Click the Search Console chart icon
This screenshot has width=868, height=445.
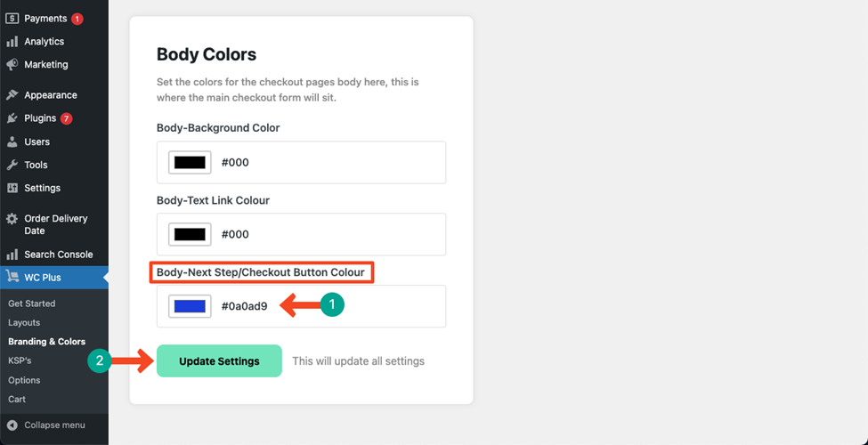tap(12, 255)
